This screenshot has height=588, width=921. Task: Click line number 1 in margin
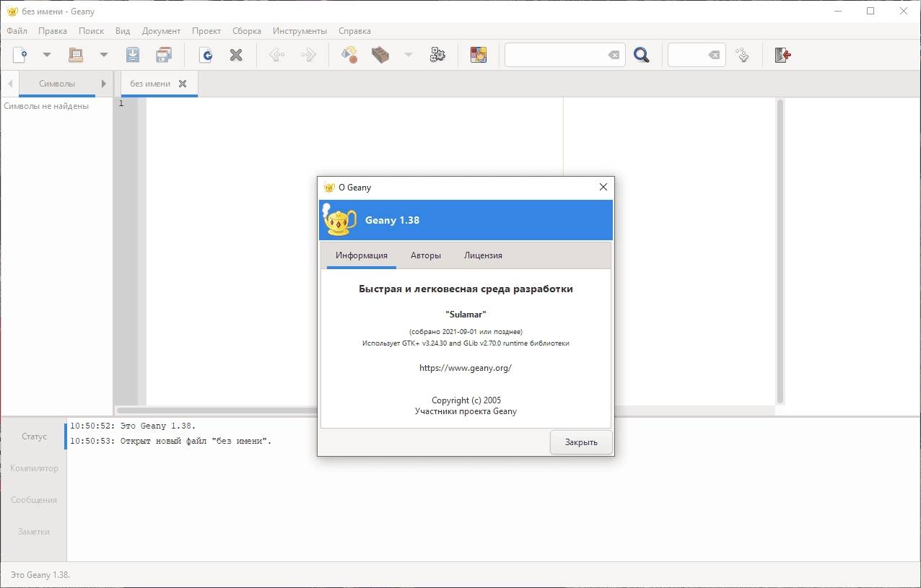[121, 104]
